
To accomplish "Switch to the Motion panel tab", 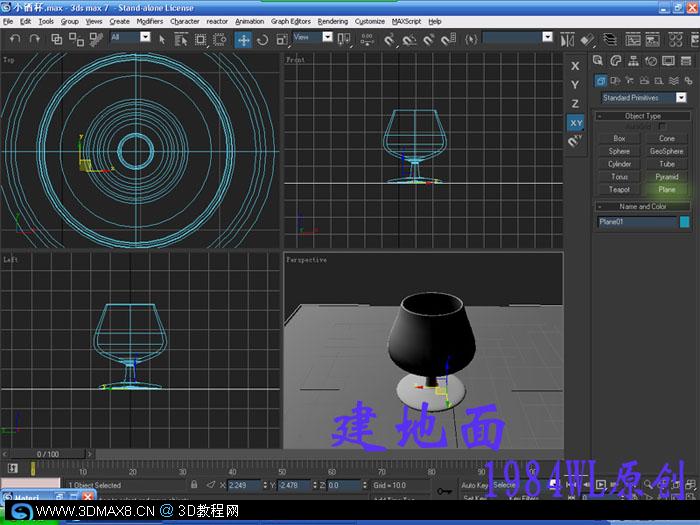I will coord(651,61).
